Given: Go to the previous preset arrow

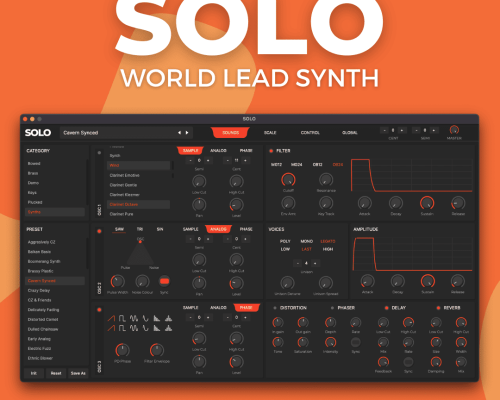Looking at the screenshot, I should point(179,133).
